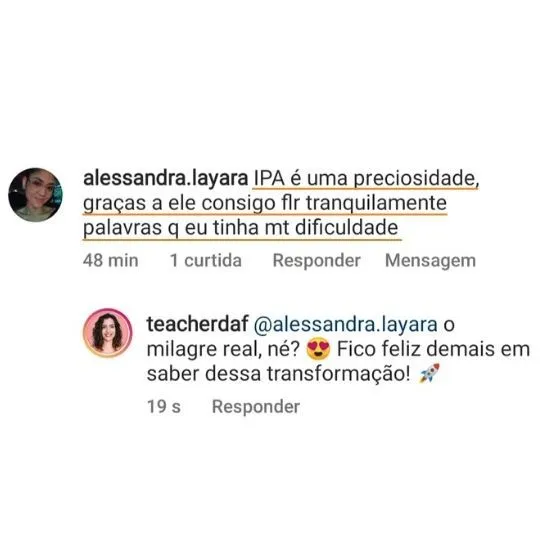View the 1 curtida likes count
Screen dimensions: 540x540
tap(206, 260)
